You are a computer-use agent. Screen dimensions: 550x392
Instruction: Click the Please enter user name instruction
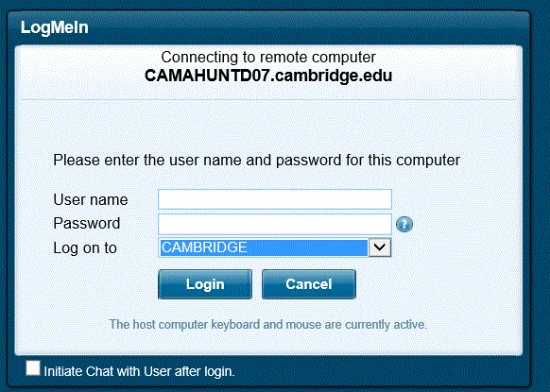tap(256, 161)
